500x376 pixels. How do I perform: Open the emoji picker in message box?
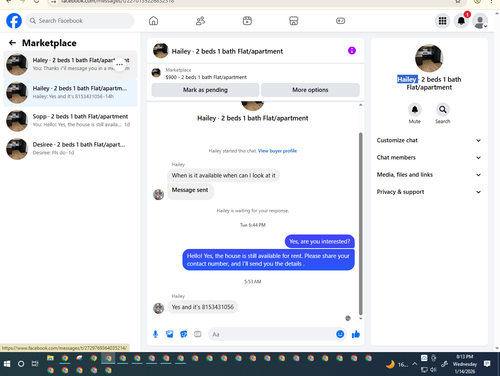[340, 334]
